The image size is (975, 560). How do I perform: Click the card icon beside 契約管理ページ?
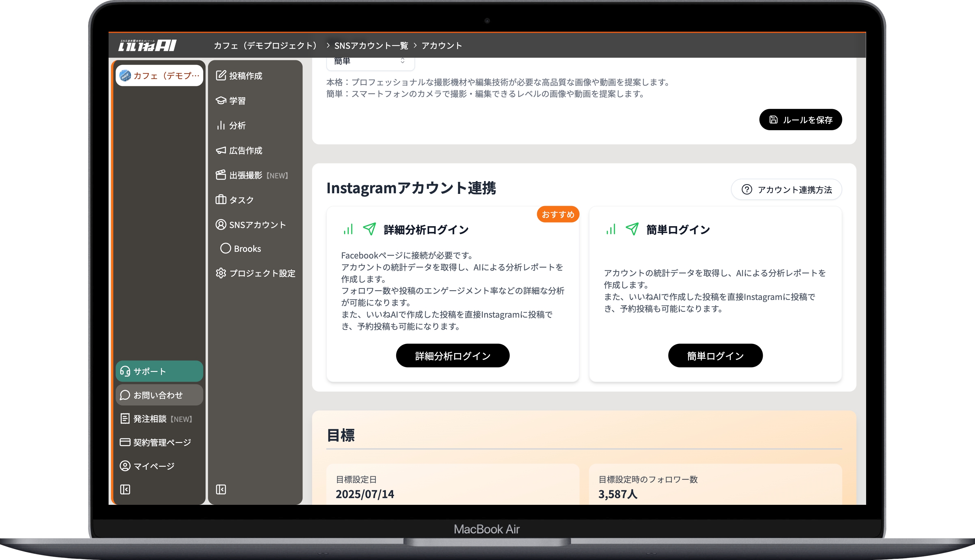[x=125, y=442]
